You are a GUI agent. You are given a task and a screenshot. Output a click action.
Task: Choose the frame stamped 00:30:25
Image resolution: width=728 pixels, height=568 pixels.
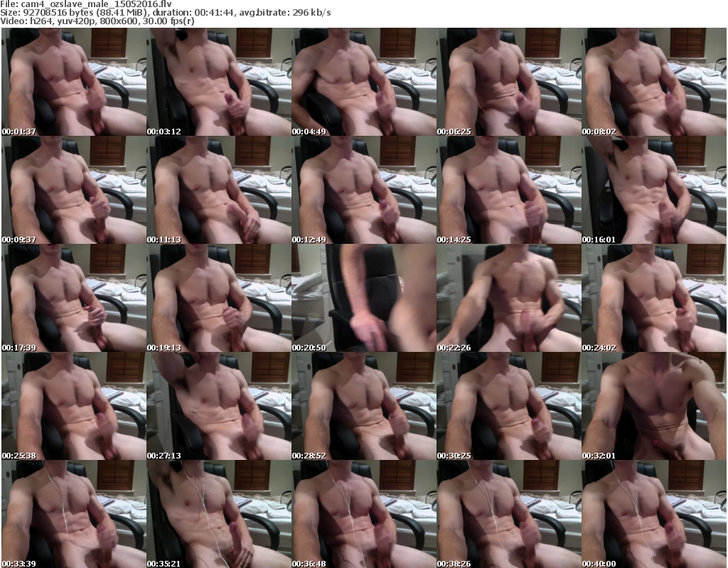pyautogui.click(x=509, y=406)
